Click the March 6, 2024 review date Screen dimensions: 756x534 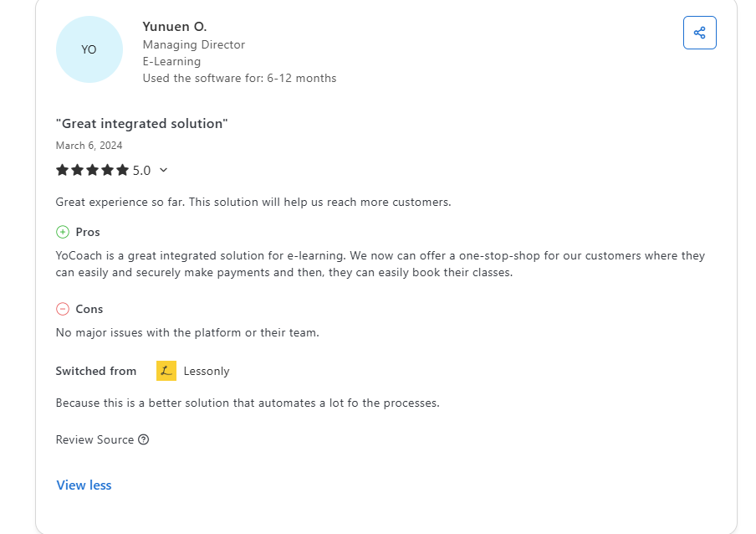click(89, 146)
